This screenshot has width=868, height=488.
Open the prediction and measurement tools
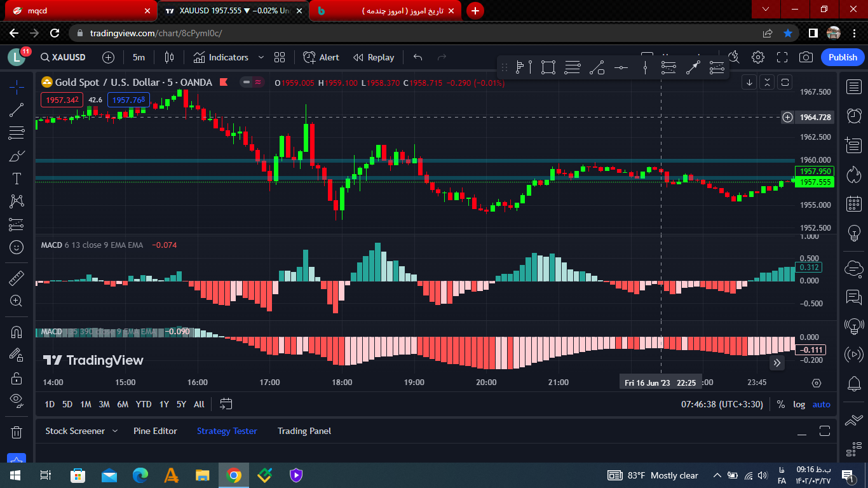click(17, 224)
